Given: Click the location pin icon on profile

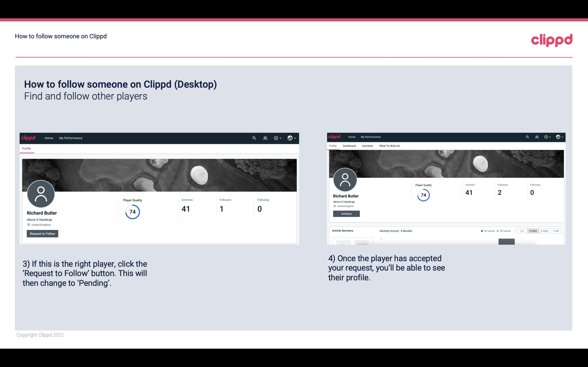Looking at the screenshot, I should pyautogui.click(x=29, y=225).
